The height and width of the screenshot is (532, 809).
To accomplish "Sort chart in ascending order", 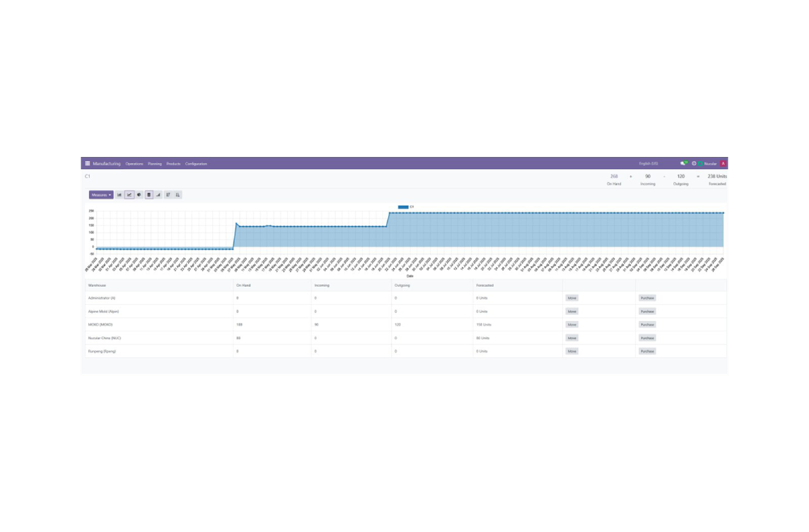I will tap(178, 195).
